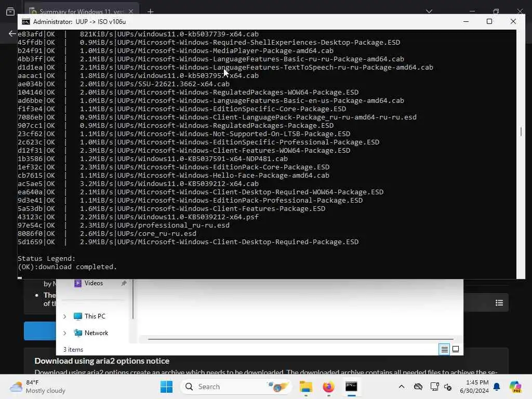Screen dimensions: 532x399
Task: Minimize the Administrator command prompt window
Action: (466, 21)
